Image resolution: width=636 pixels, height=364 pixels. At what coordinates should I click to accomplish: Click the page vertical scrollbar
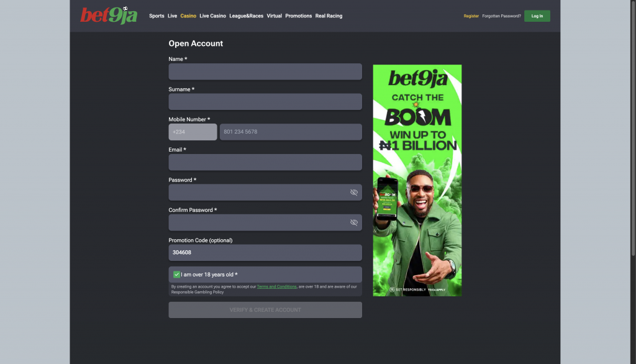(633, 128)
